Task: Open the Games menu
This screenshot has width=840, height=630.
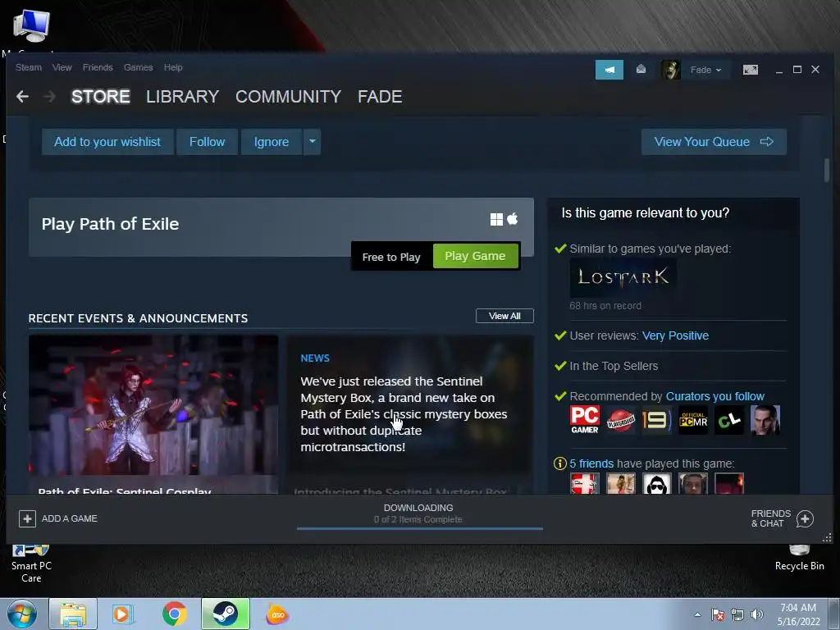Action: [x=138, y=67]
